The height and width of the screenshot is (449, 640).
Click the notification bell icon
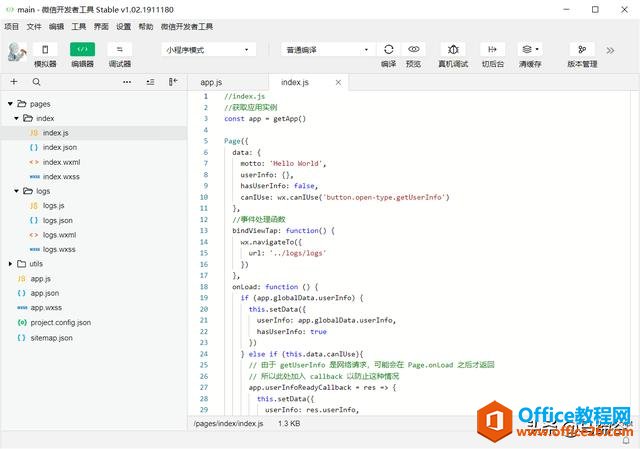pos(626,441)
